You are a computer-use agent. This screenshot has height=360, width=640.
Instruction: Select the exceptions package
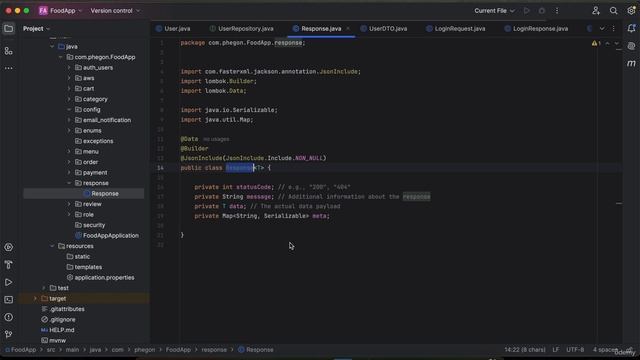coord(94,141)
